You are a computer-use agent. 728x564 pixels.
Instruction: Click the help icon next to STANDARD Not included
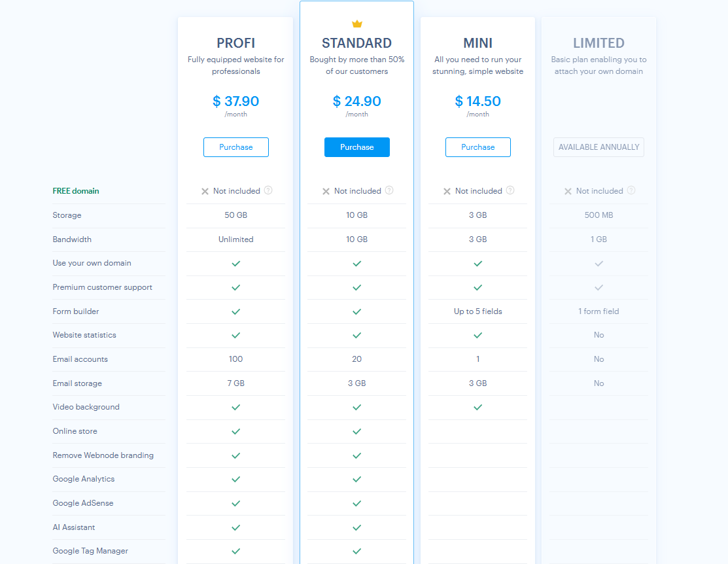pyautogui.click(x=389, y=190)
